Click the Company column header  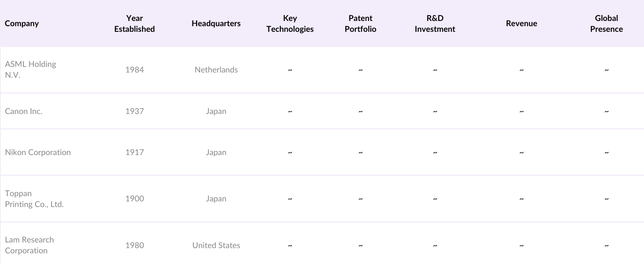tap(22, 23)
